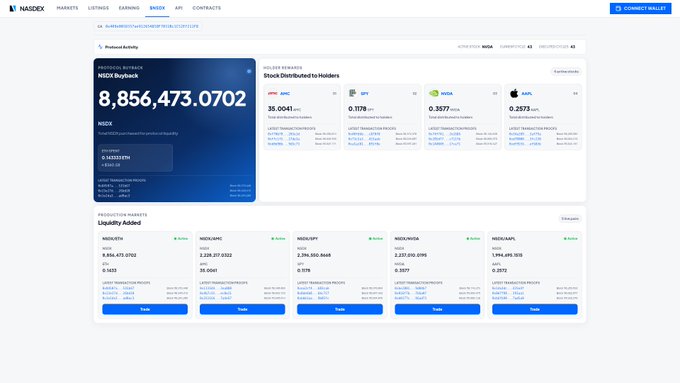Click the contract address link after CA
Image resolution: width=680 pixels, height=383 pixels.
coord(152,26)
